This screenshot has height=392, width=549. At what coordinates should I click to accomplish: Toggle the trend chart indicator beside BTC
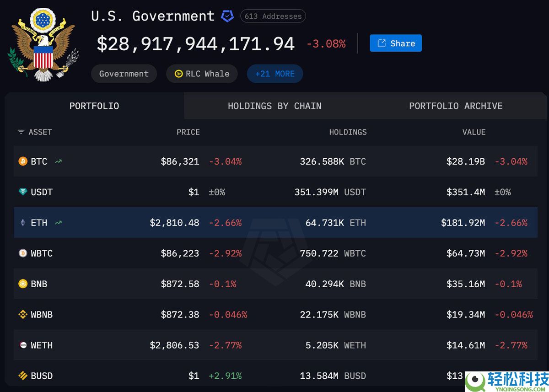pyautogui.click(x=58, y=161)
